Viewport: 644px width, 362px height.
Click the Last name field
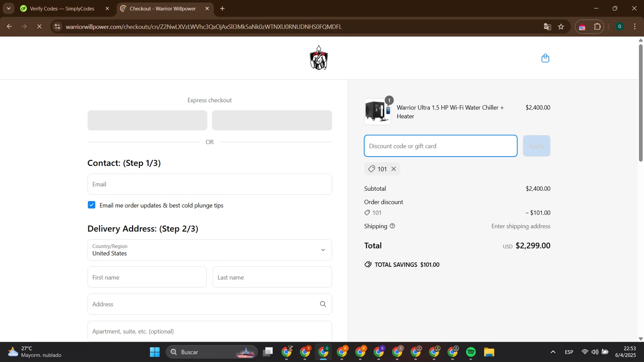click(x=272, y=277)
